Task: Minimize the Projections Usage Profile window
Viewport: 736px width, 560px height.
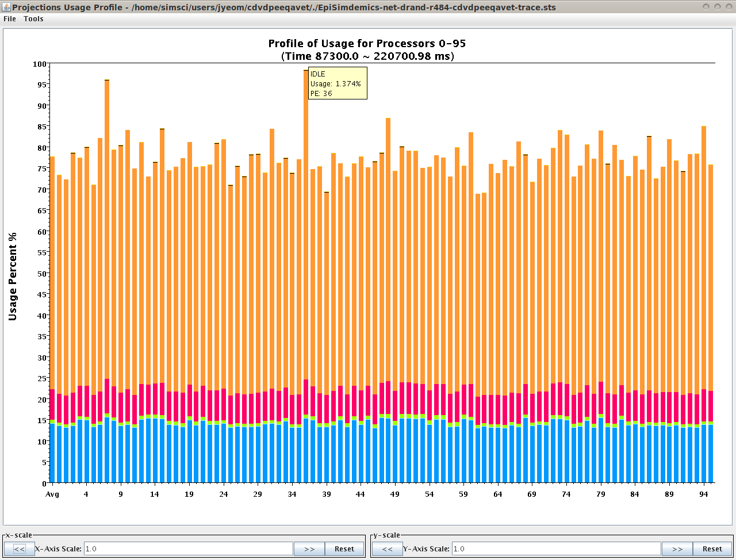Action: [706, 6]
